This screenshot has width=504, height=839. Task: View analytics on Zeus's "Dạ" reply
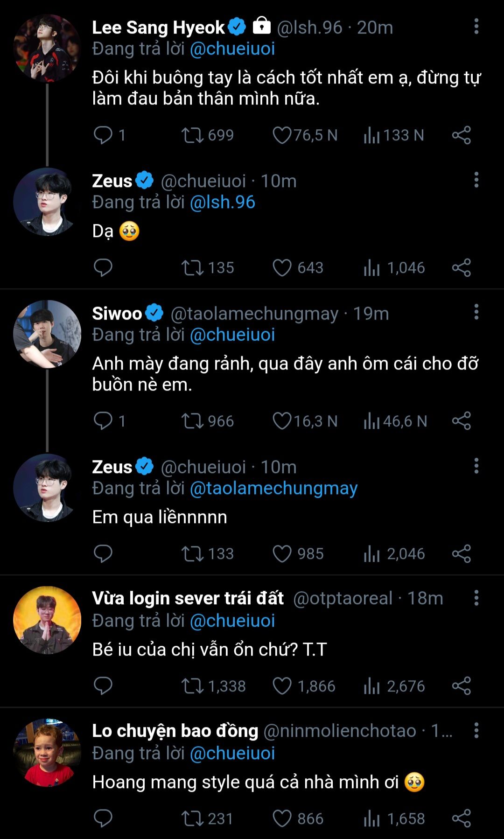coord(372,268)
